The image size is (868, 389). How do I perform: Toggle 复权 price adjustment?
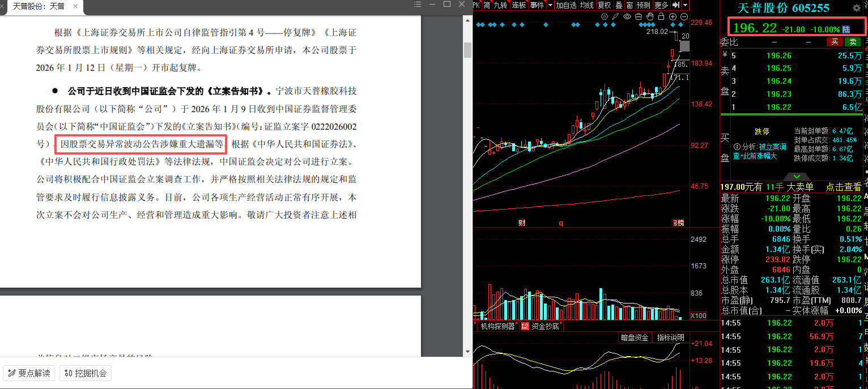[604, 5]
